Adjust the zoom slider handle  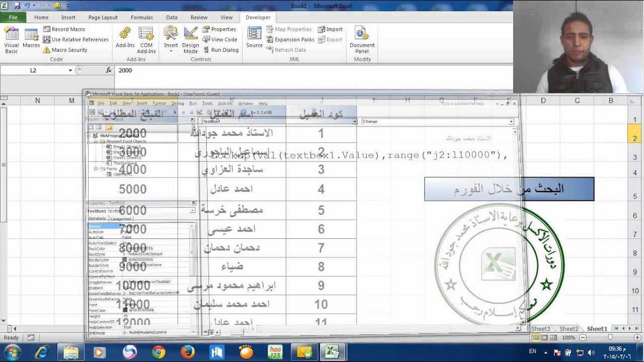[610, 337]
